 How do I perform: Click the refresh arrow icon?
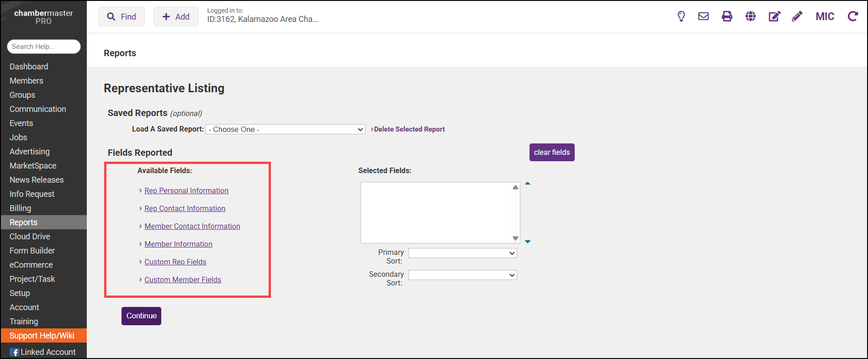(852, 16)
